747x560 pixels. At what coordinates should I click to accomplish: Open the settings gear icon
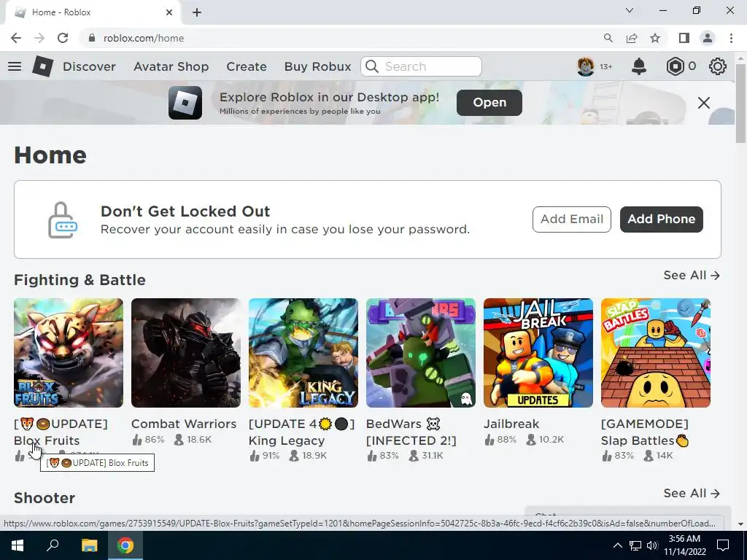click(718, 66)
